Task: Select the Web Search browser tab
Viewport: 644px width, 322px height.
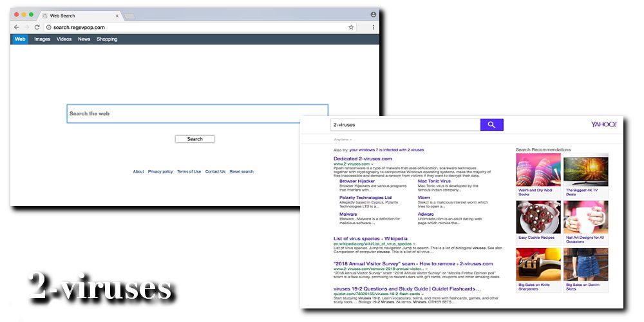Action: coord(80,15)
